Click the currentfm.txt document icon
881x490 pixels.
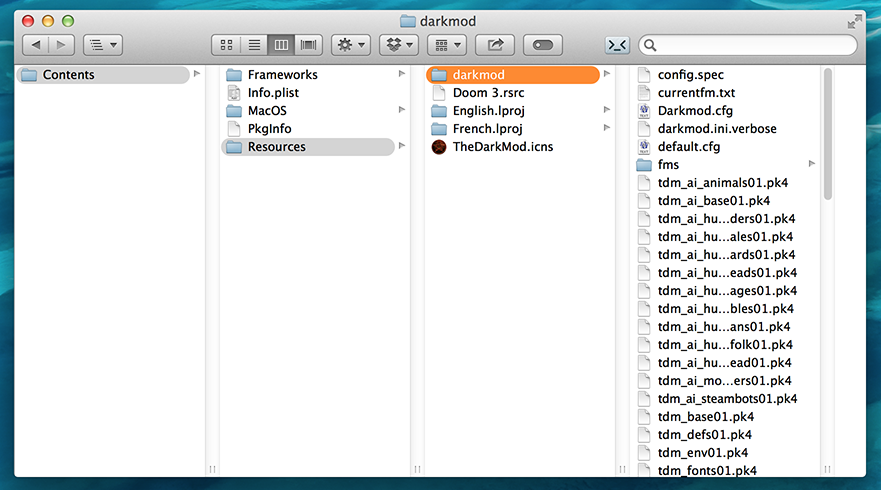(644, 93)
